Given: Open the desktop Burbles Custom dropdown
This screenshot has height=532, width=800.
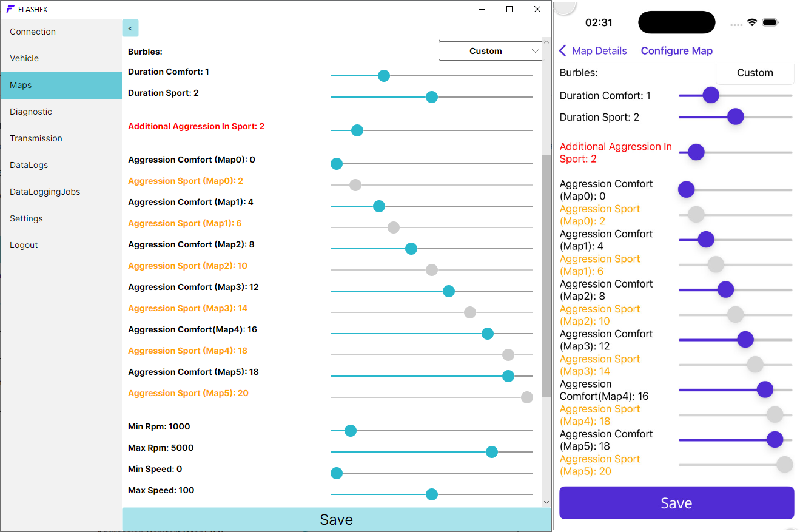Looking at the screenshot, I should coord(491,52).
